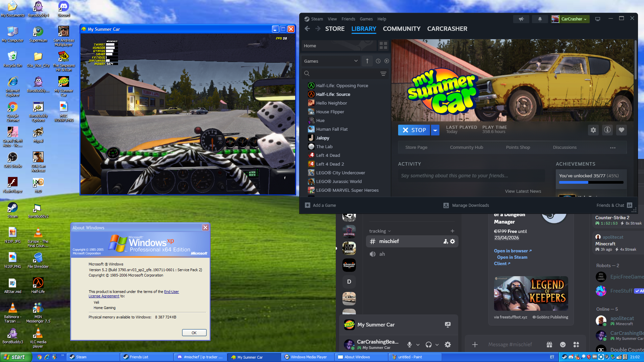This screenshot has width=644, height=362.
Task: Click library filter options icon
Action: pyautogui.click(x=383, y=74)
